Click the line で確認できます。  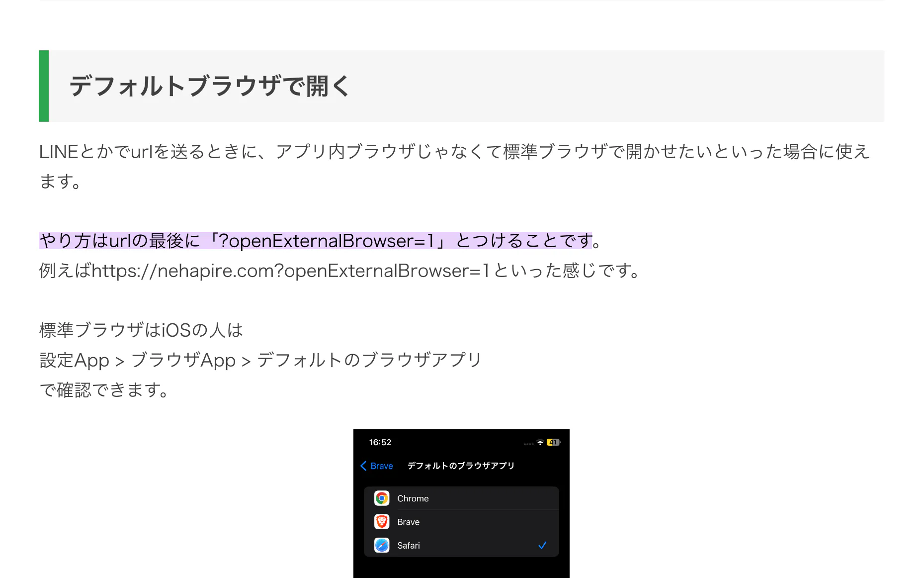[104, 390]
